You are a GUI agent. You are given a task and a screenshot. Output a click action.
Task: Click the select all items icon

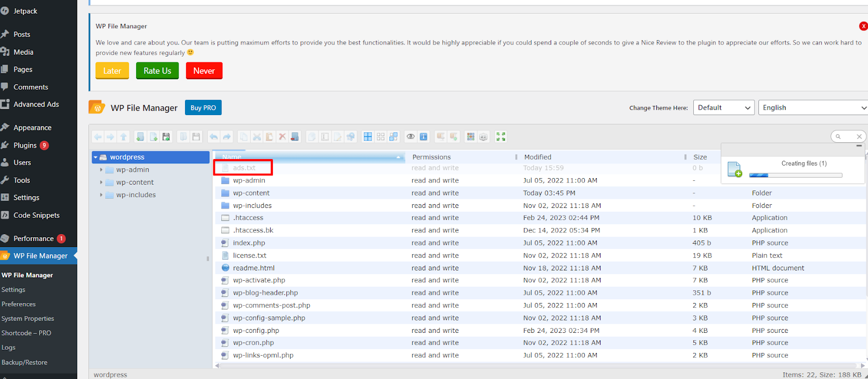pos(368,137)
